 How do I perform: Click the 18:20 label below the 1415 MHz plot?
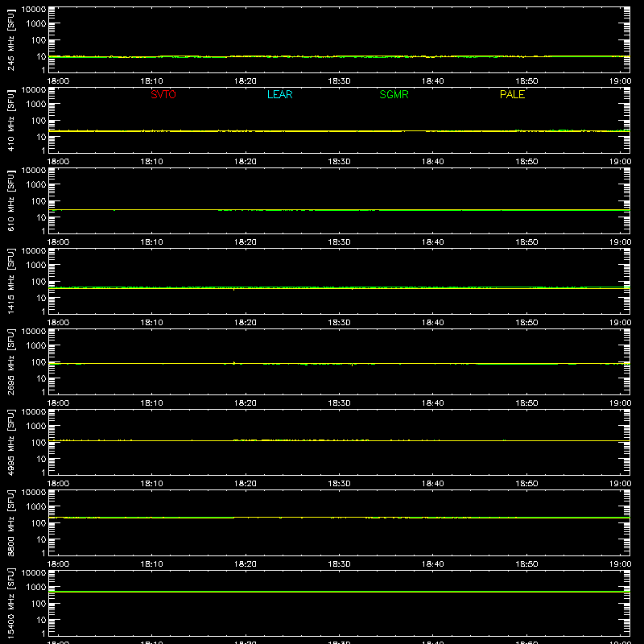point(246,323)
